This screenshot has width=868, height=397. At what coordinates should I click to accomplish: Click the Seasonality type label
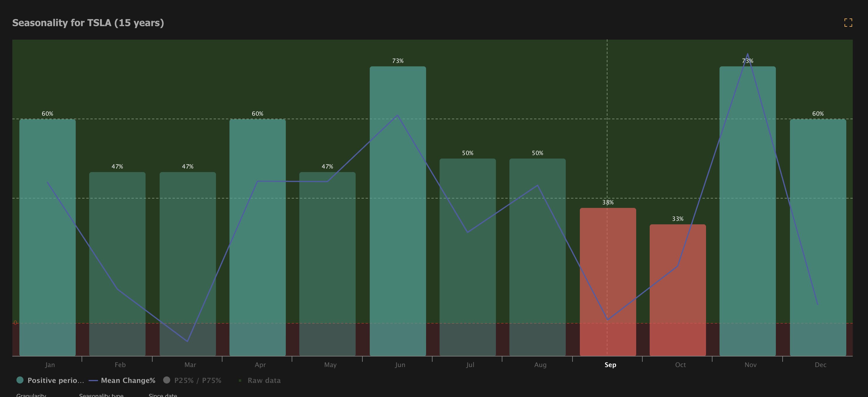point(101,395)
